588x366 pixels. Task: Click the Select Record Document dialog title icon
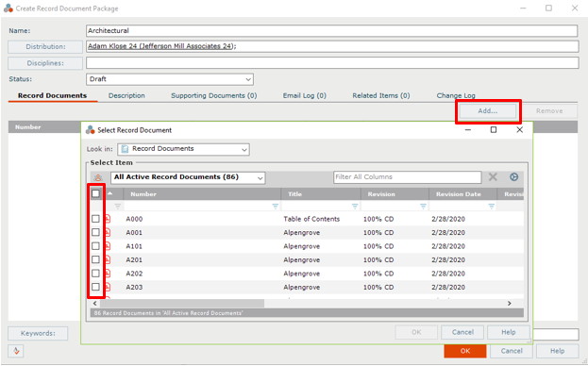(91, 130)
